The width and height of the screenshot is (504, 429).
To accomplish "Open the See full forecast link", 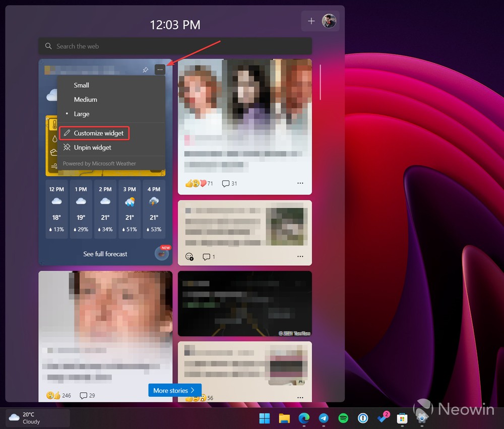I will 105,254.
